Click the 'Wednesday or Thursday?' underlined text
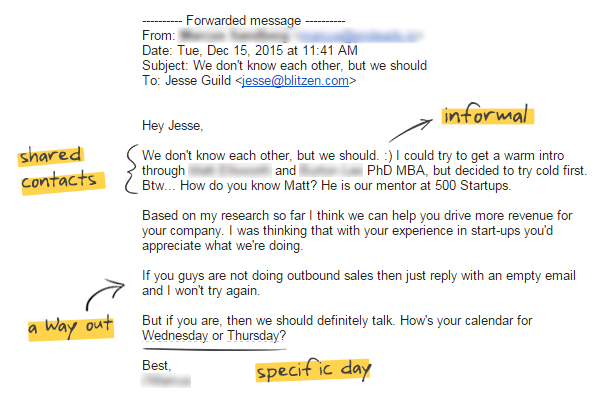The height and width of the screenshot is (402, 611). [214, 335]
